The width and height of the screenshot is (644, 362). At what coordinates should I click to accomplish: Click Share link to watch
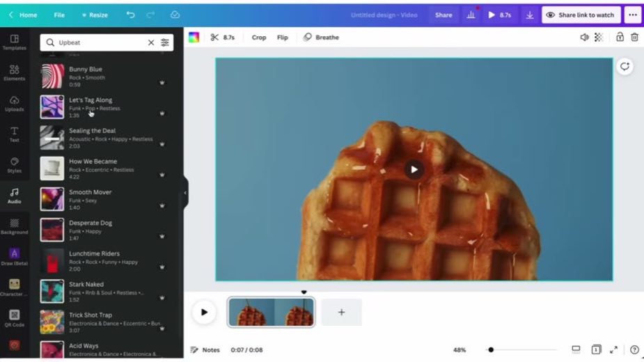(581, 15)
